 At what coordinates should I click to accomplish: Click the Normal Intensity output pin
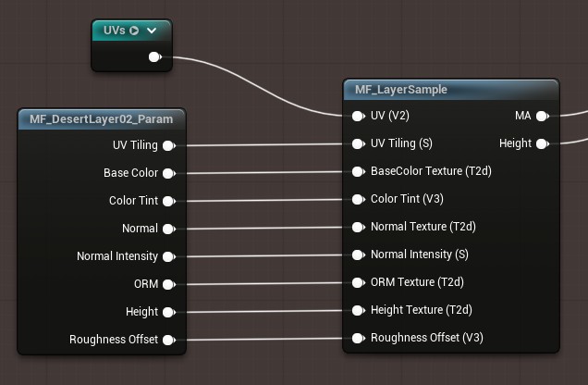point(169,256)
